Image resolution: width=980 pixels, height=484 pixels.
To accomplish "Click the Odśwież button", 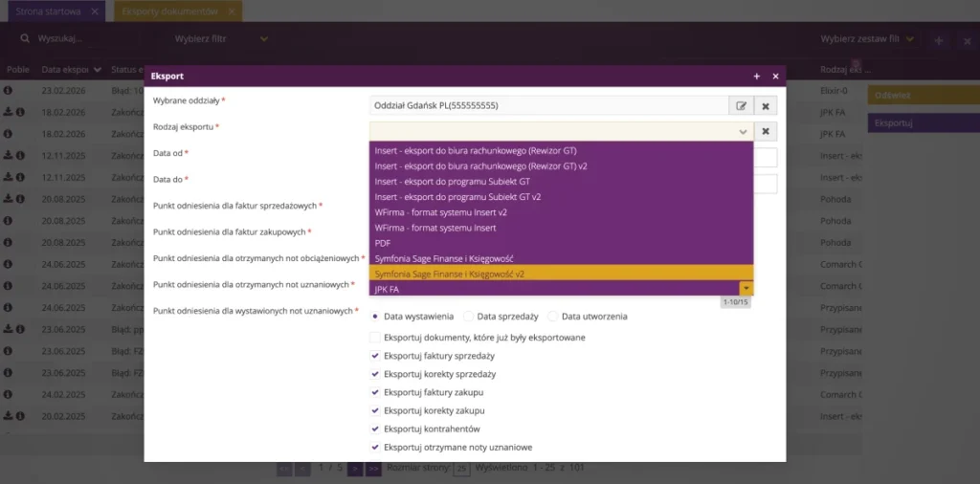I will (924, 95).
